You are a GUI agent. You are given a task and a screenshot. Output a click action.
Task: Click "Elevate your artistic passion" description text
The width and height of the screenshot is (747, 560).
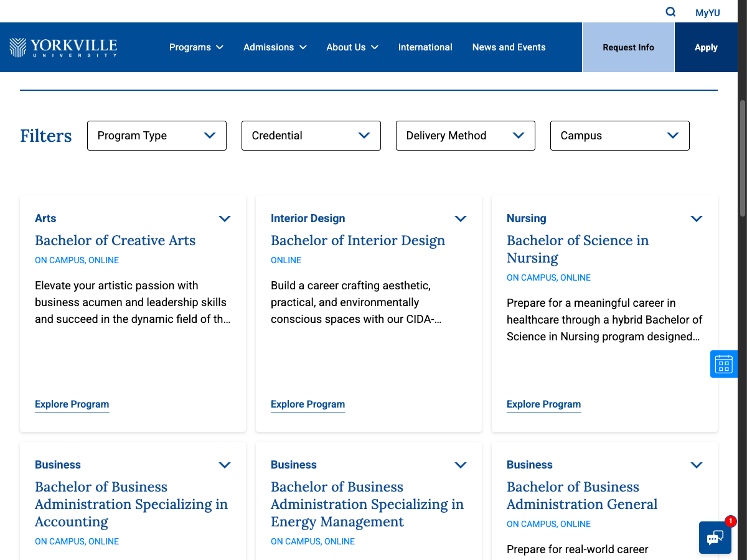[x=133, y=302]
